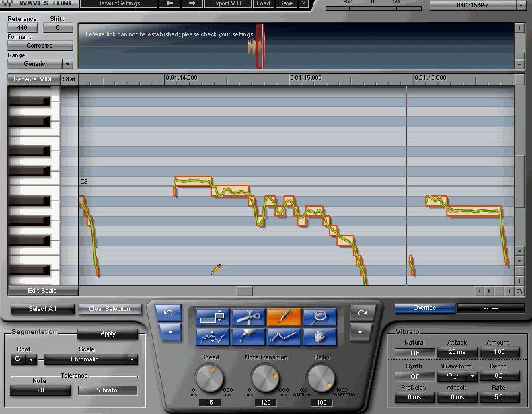Select the Zoom magnifier tool
Screen dimensions: 532x414
(319, 317)
